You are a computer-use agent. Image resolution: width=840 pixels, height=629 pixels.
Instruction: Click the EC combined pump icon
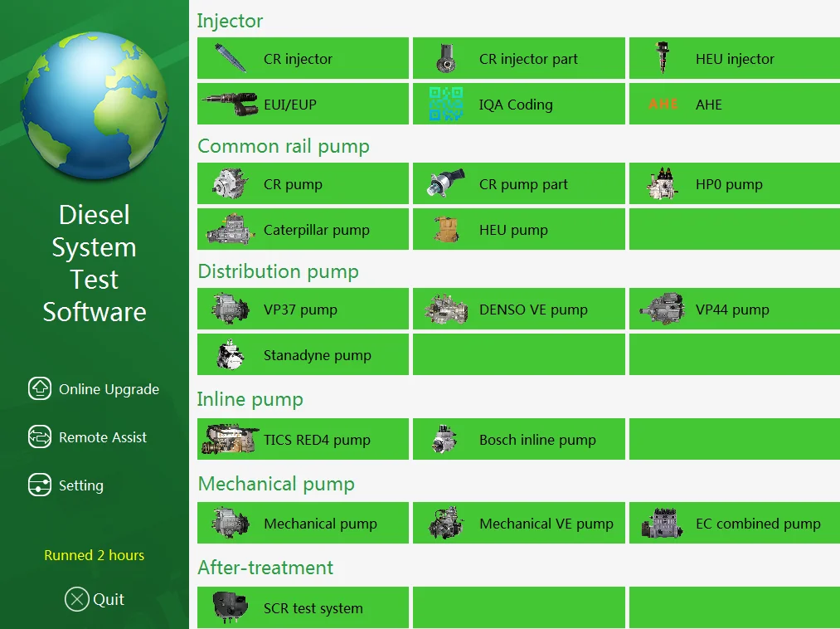pos(663,523)
